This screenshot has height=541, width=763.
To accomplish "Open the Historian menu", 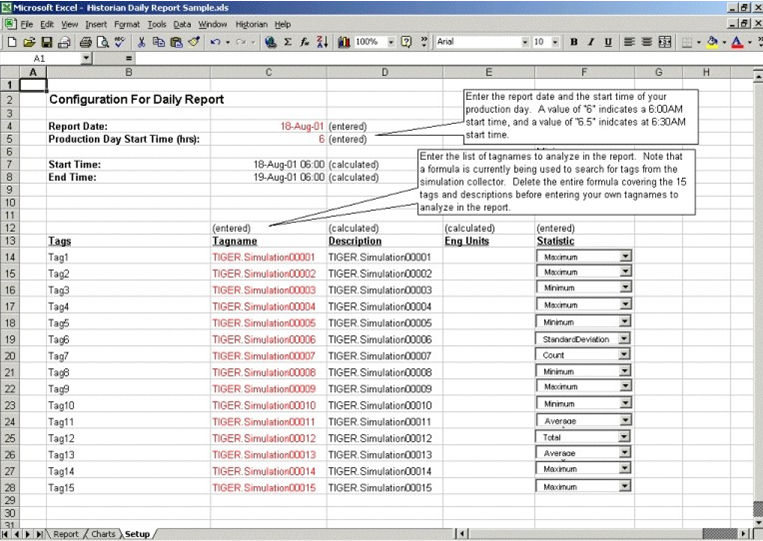I will click(x=252, y=24).
